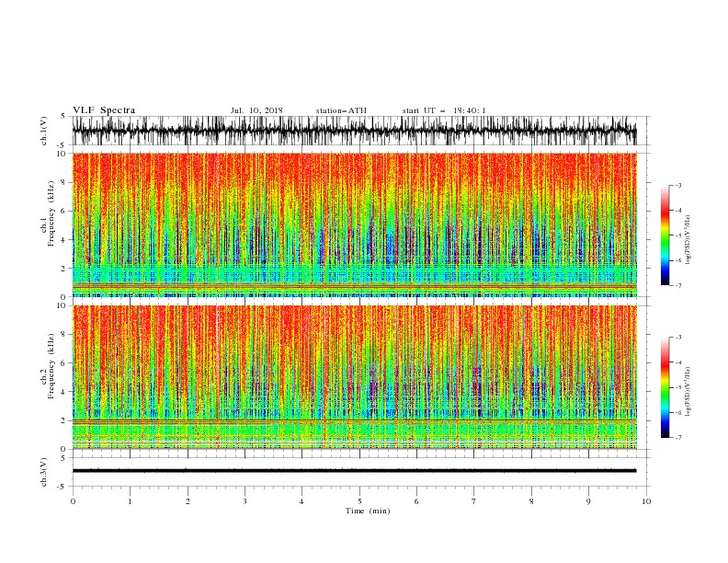The height and width of the screenshot is (563, 728).
Task: Click the ch.2 frequency tick '4'
Action: [x=64, y=392]
